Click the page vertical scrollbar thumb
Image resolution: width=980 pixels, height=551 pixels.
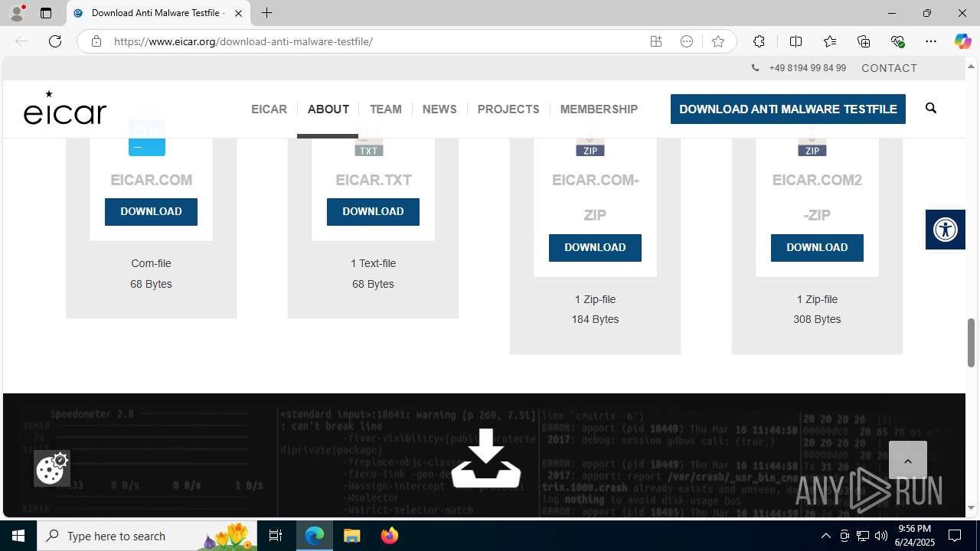pyautogui.click(x=971, y=342)
